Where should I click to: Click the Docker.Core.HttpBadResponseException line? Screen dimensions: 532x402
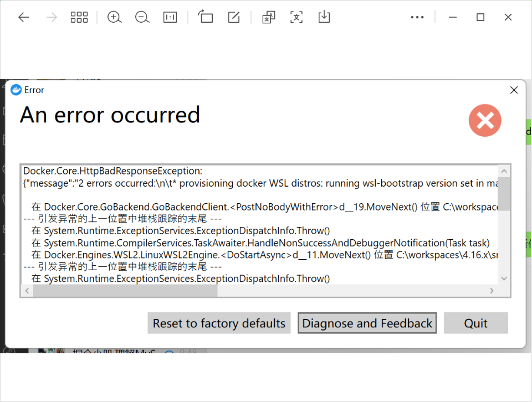point(112,171)
